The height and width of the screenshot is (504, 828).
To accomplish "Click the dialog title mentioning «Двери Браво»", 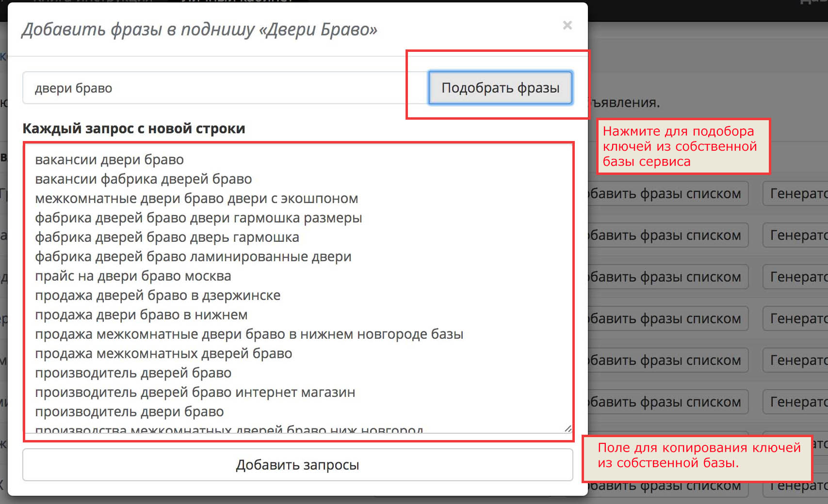I will point(199,30).
